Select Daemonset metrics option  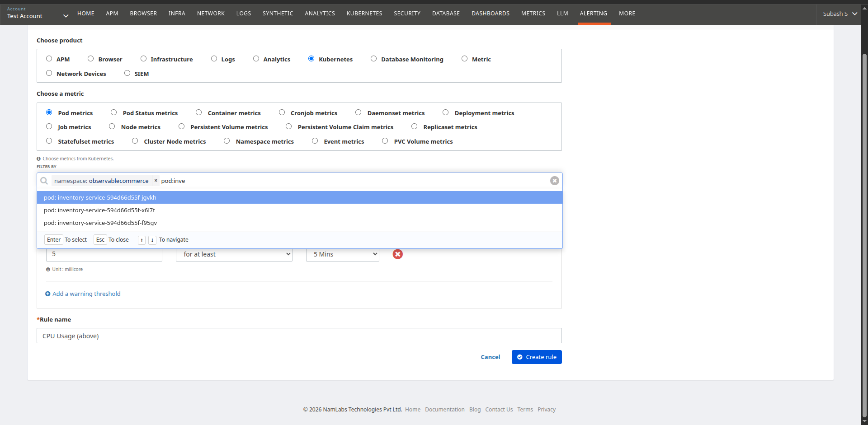(358, 112)
